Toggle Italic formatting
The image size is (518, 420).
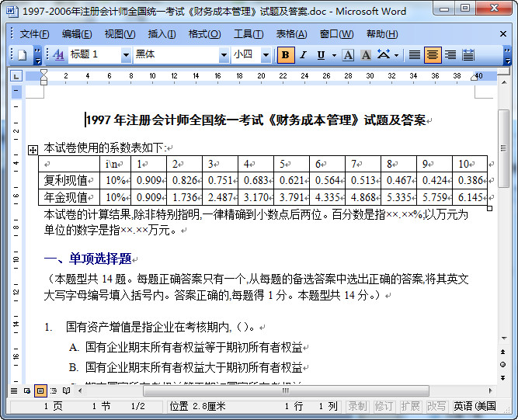click(304, 55)
